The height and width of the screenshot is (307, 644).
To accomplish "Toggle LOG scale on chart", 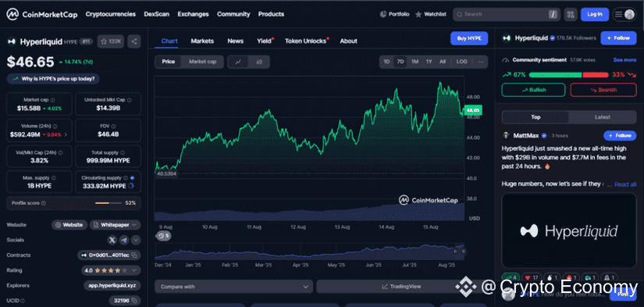I will (x=461, y=62).
